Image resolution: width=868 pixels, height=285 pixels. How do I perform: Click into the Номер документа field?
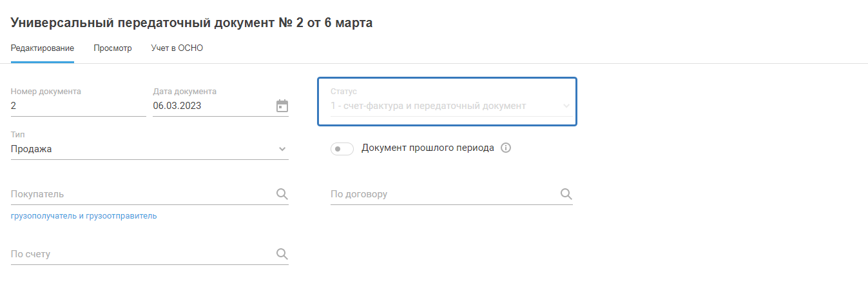point(77,106)
